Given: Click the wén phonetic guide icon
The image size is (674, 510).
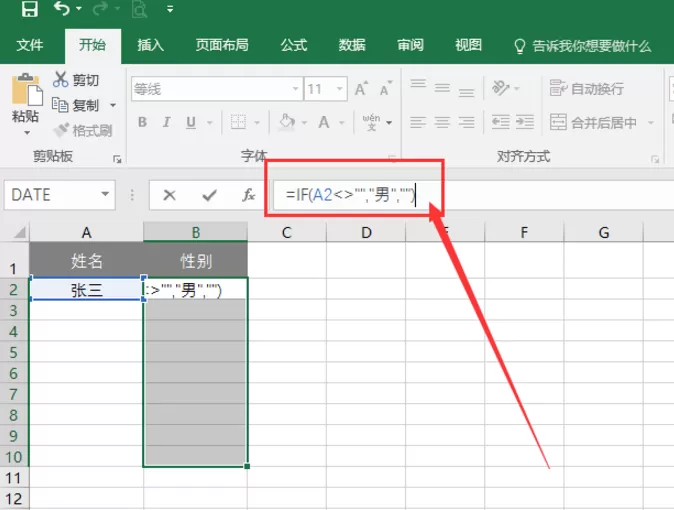Looking at the screenshot, I should 371,122.
